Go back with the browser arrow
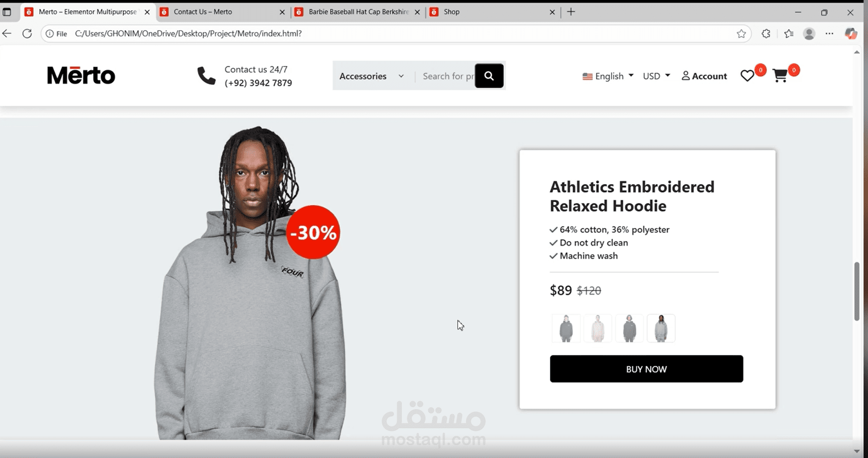The height and width of the screenshot is (458, 868). [7, 34]
